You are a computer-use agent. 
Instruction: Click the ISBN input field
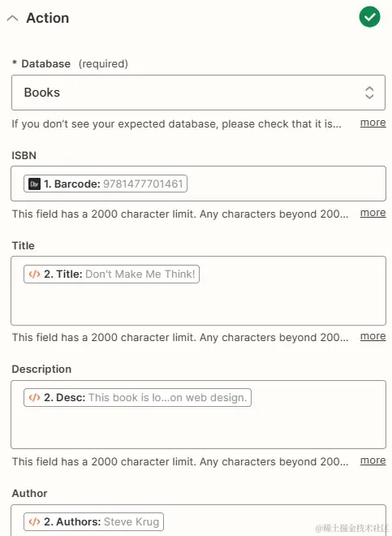coord(198,184)
